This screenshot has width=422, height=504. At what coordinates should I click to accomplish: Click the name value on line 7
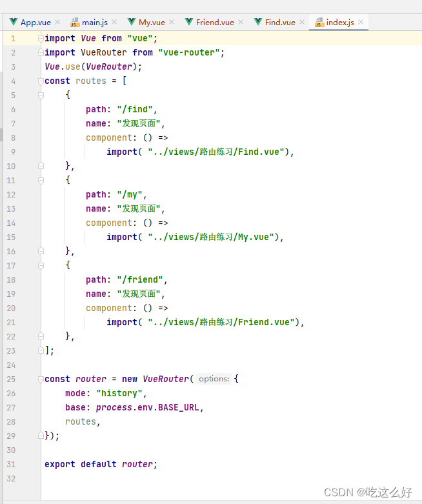tap(139, 123)
